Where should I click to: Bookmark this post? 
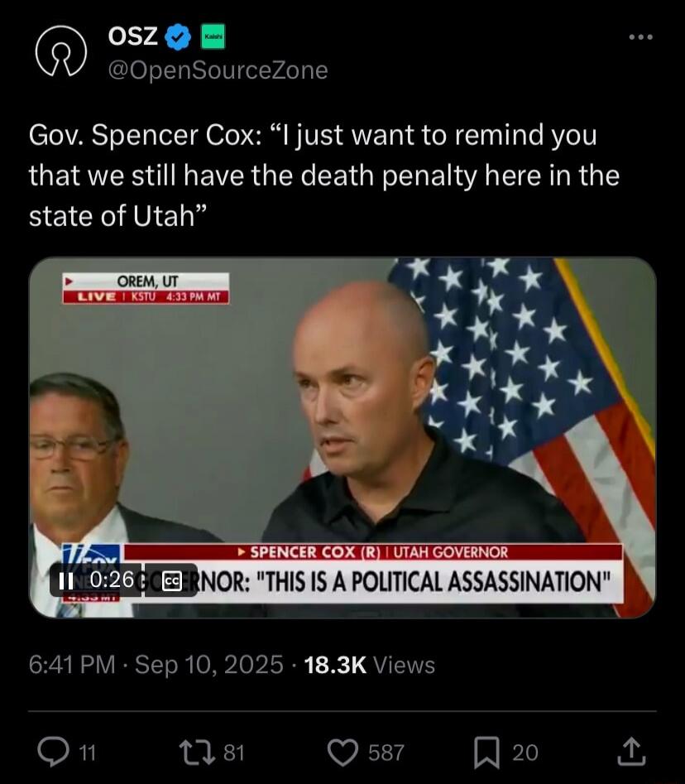coord(486,753)
